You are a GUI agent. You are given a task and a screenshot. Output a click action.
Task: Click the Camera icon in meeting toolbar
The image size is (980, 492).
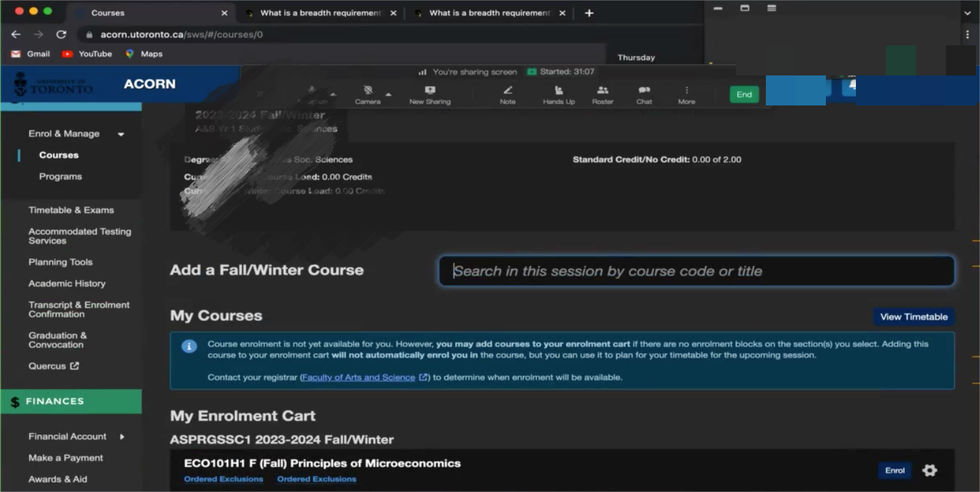(368, 91)
